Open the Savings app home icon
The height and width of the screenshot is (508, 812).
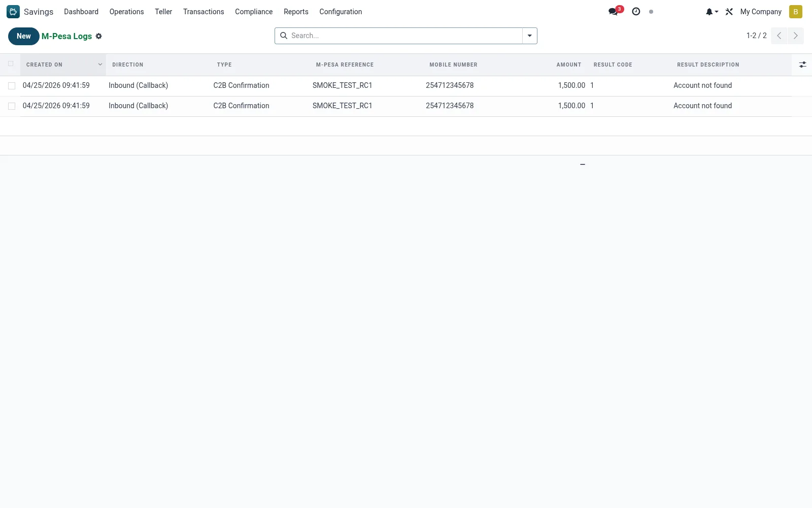(13, 12)
